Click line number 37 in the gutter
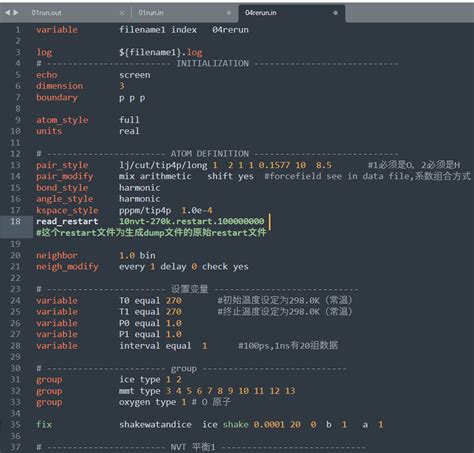Screen dimensions: 474x453 point(15,447)
